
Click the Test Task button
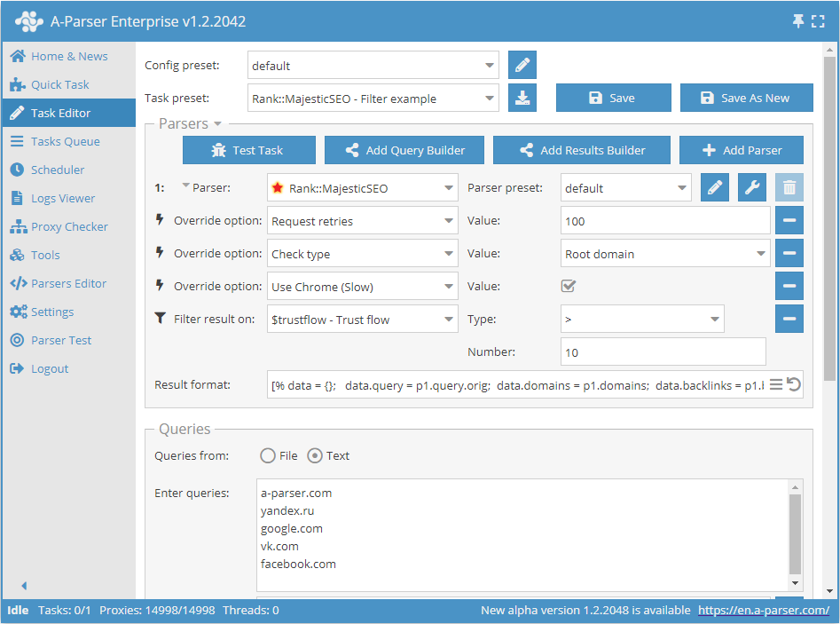(249, 150)
